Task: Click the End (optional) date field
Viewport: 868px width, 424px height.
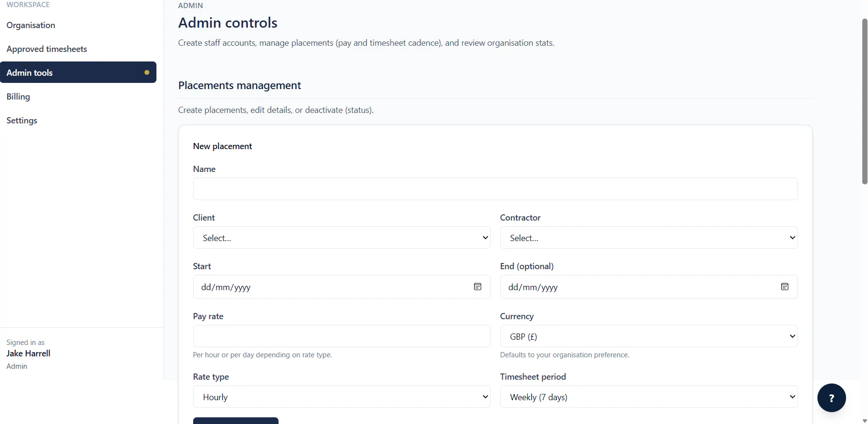Action: pos(649,287)
